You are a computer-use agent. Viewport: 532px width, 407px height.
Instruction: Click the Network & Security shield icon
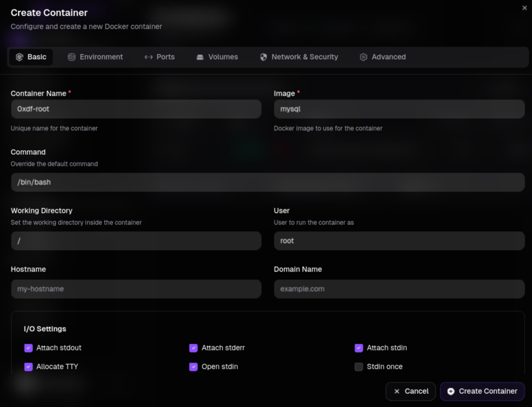[x=263, y=57]
